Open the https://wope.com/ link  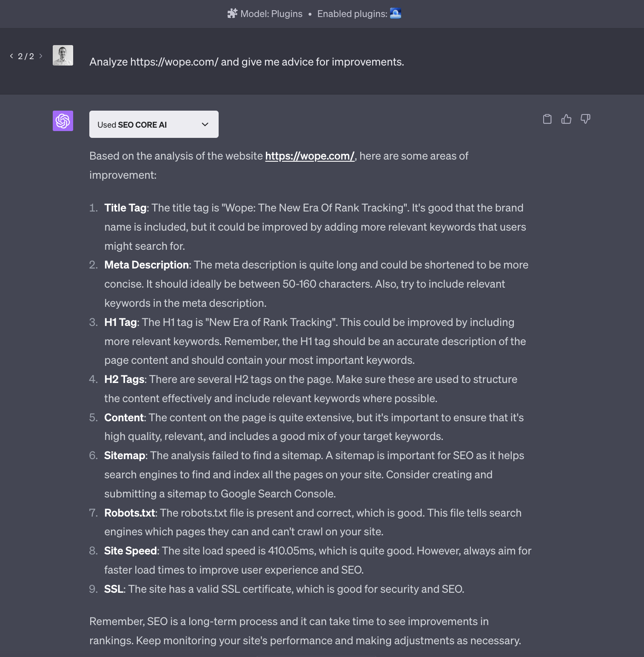[310, 156]
